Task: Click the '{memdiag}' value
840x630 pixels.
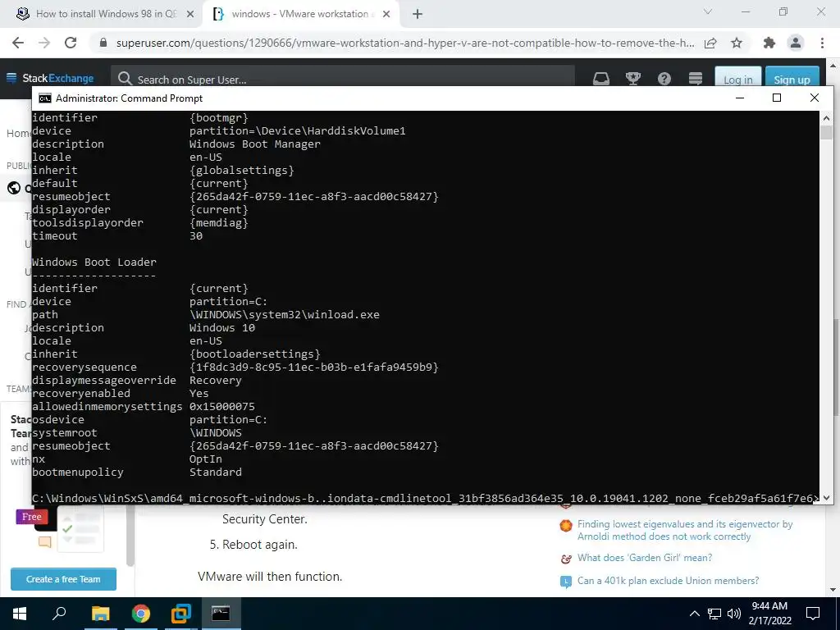Action: pyautogui.click(x=219, y=223)
